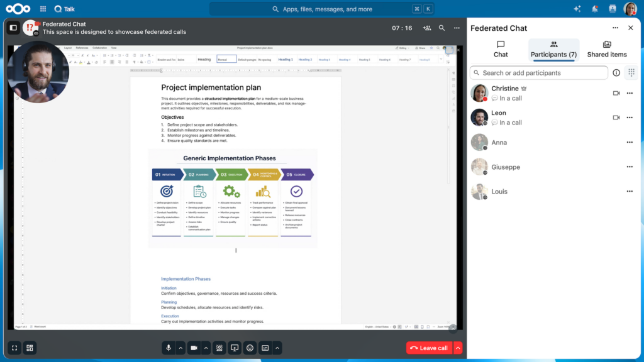
Task: Turn off the camera
Action: tap(194, 348)
